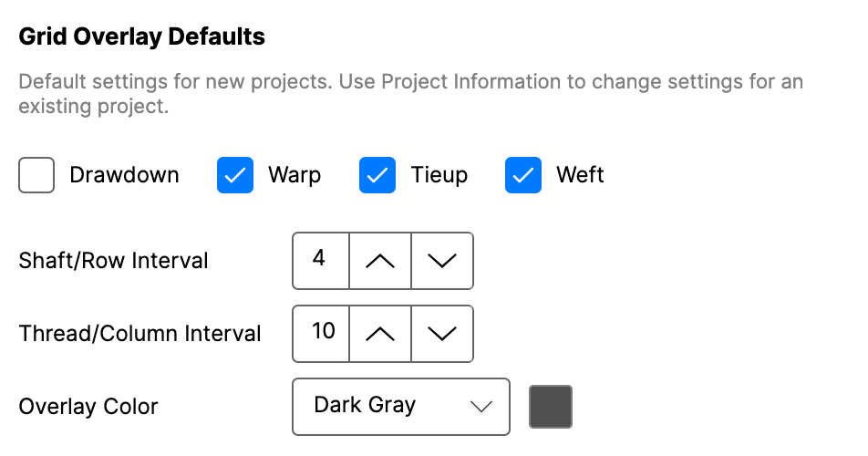
Task: Click the Weft label text
Action: click(x=580, y=175)
